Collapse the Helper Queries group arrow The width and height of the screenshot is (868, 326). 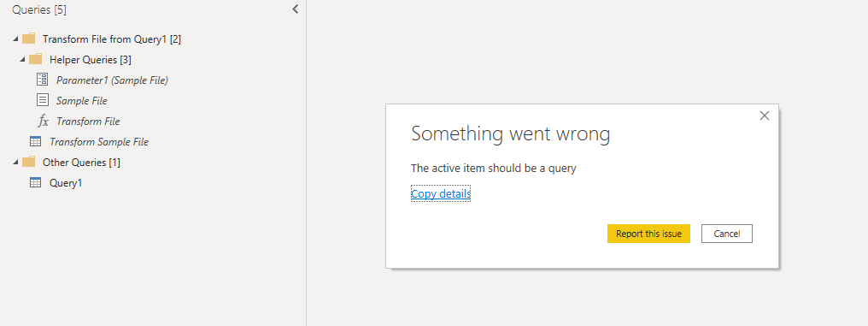[21, 60]
